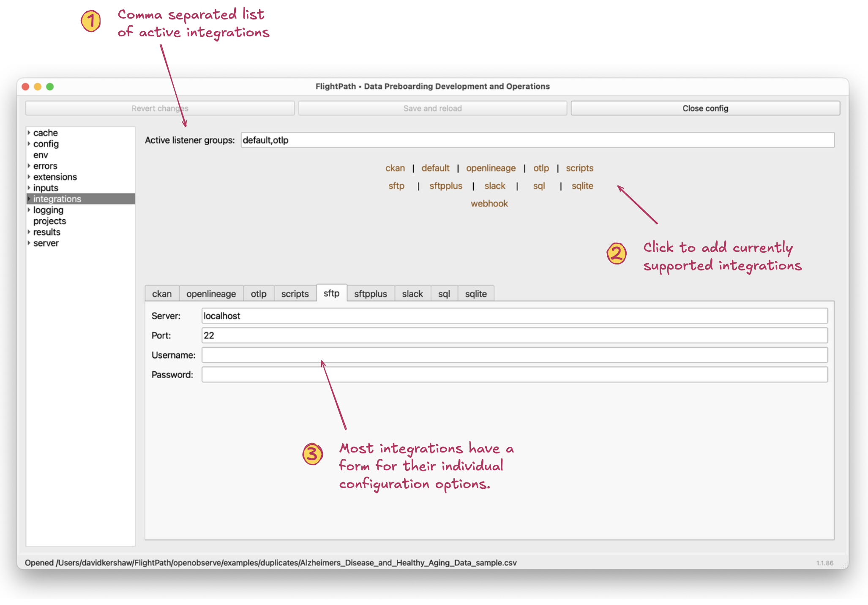Click into the Password input field

[514, 375]
